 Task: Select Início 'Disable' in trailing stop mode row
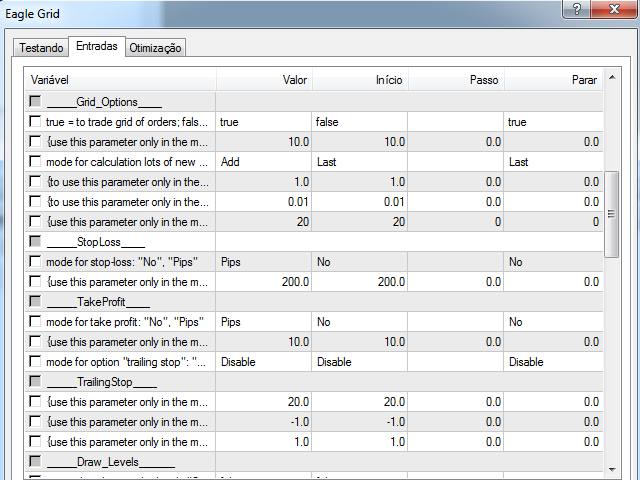(x=360, y=362)
